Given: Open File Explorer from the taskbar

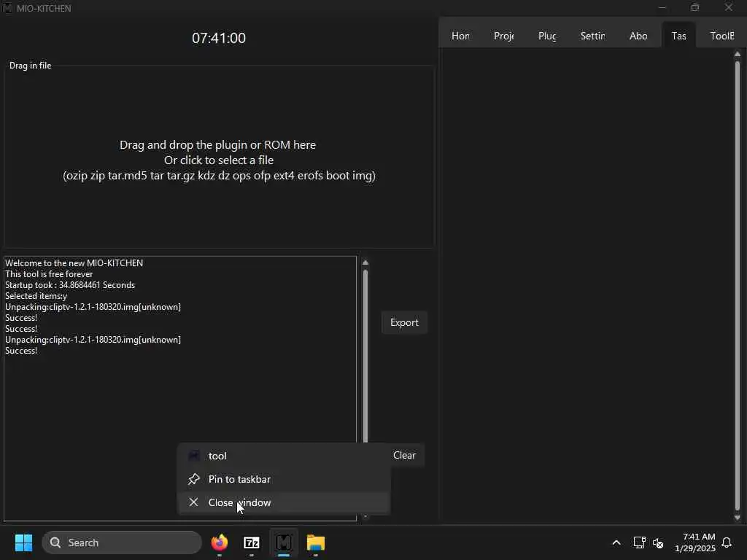Looking at the screenshot, I should (x=315, y=542).
